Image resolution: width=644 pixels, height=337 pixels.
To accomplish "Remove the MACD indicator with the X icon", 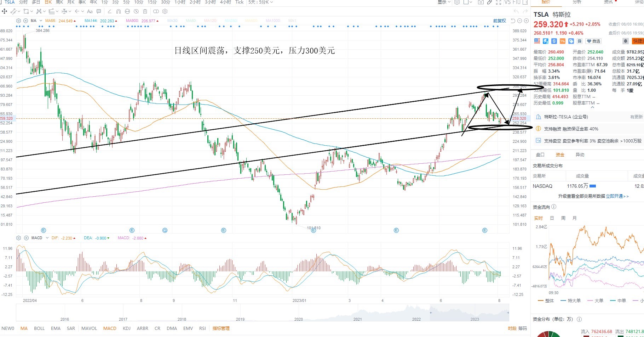I will point(26,238).
